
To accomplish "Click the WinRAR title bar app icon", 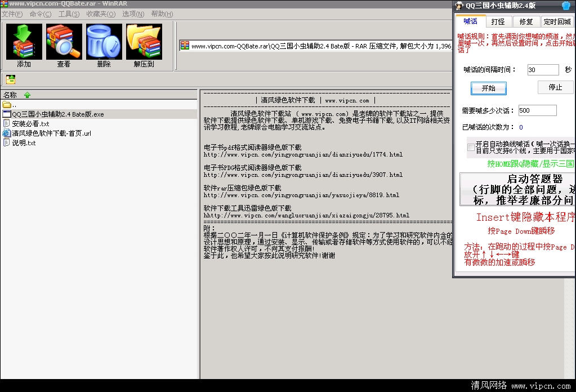I will (4, 4).
